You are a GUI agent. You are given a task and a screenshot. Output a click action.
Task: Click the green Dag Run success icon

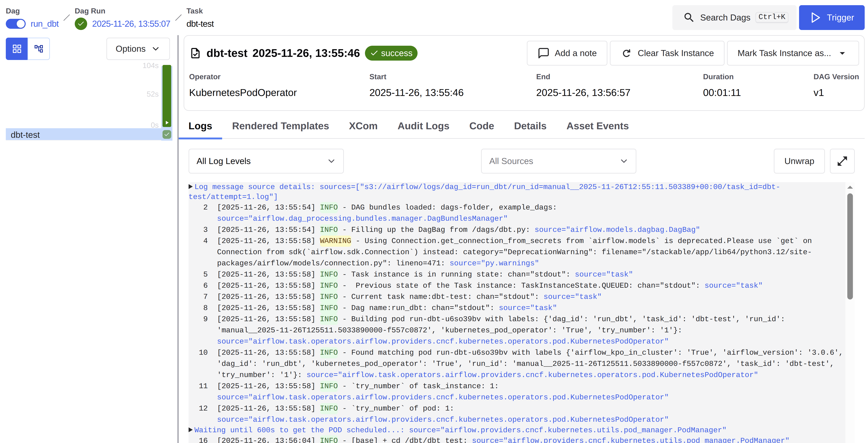pos(81,24)
